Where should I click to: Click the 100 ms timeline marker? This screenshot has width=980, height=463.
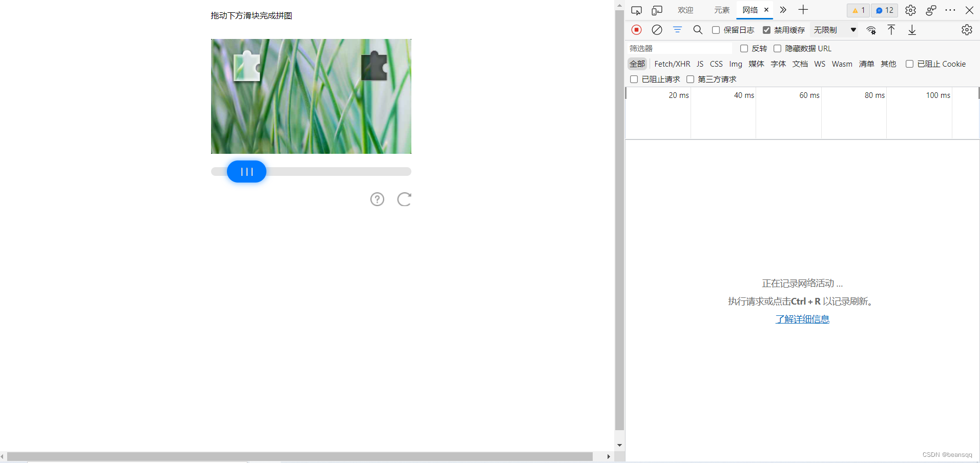pos(938,95)
